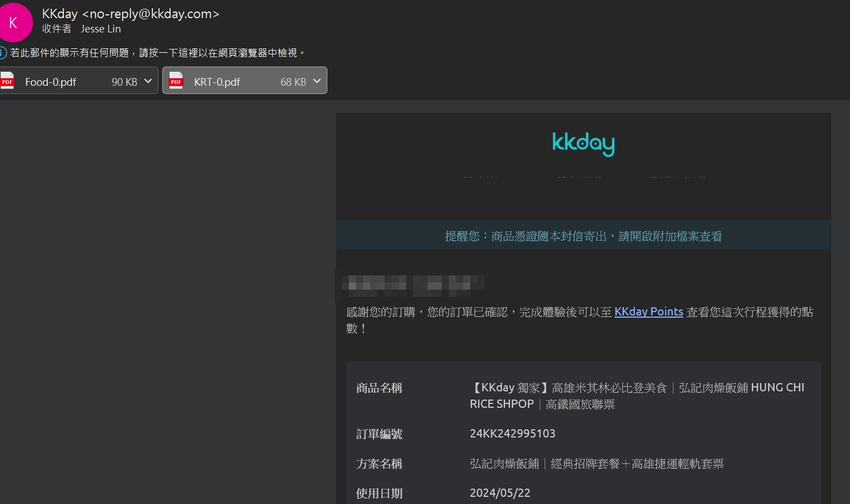
Task: Expand the KRT-0.pdf attachment dropdown arrow
Action: point(317,81)
